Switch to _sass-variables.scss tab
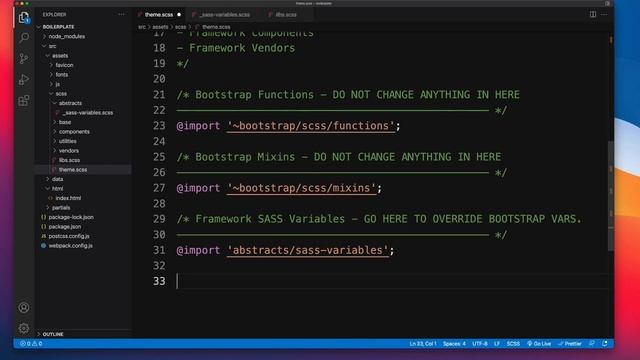 224,15
